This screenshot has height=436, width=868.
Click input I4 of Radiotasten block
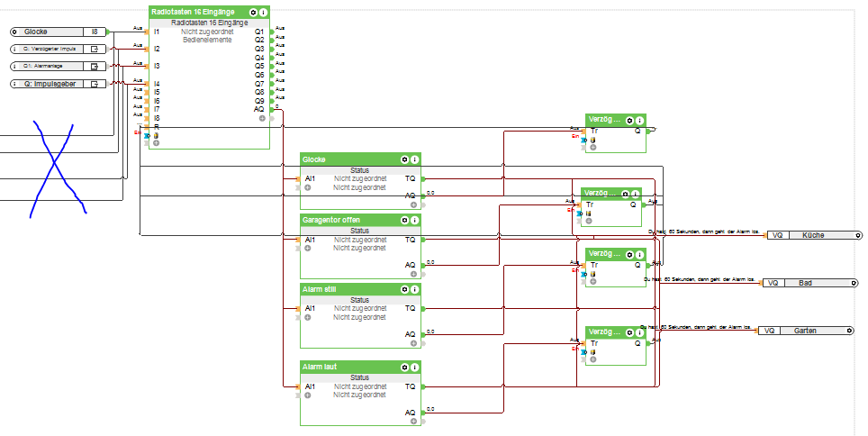pos(157,84)
